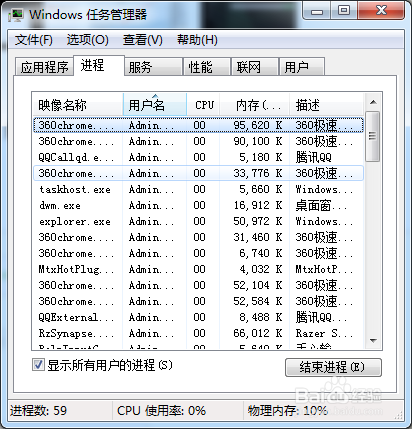Open the 性能 tab
Image resolution: width=412 pixels, height=429 pixels.
tap(207, 67)
